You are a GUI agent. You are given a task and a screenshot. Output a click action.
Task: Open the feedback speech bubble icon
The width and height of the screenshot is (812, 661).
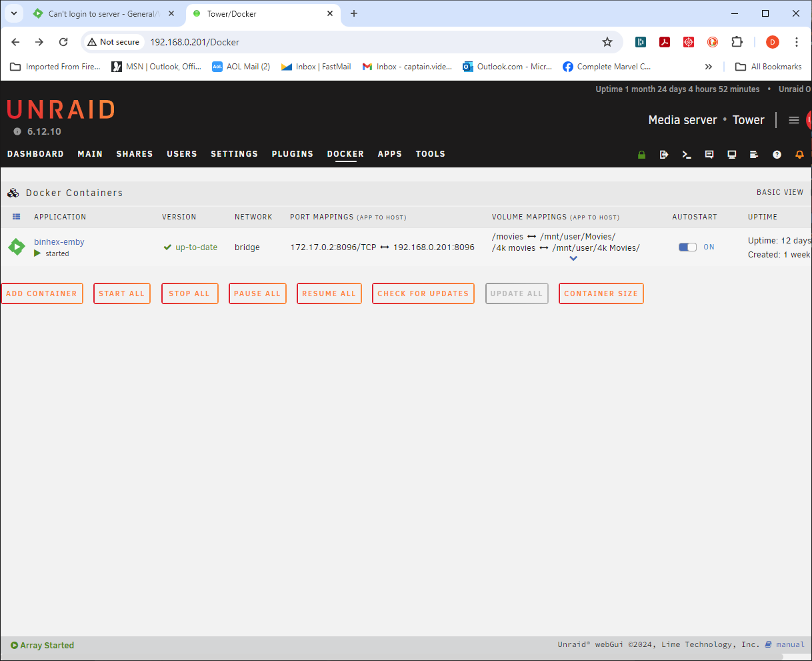click(x=709, y=155)
